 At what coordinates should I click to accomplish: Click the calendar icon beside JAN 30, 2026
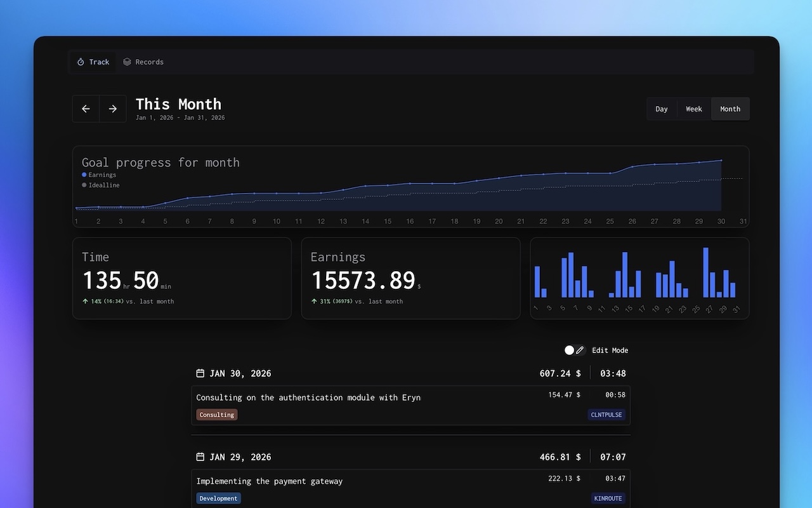[x=200, y=373]
